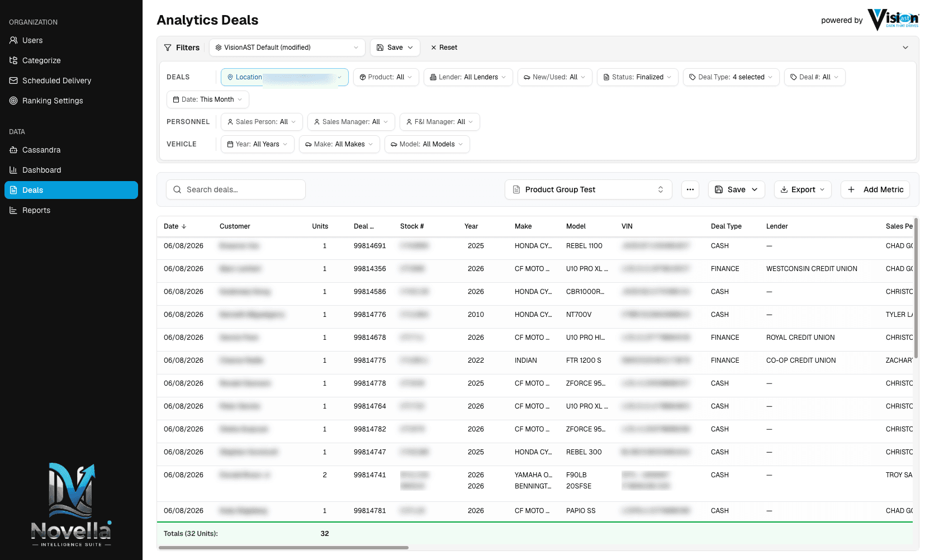Click the Vision logo at top right

point(893,20)
